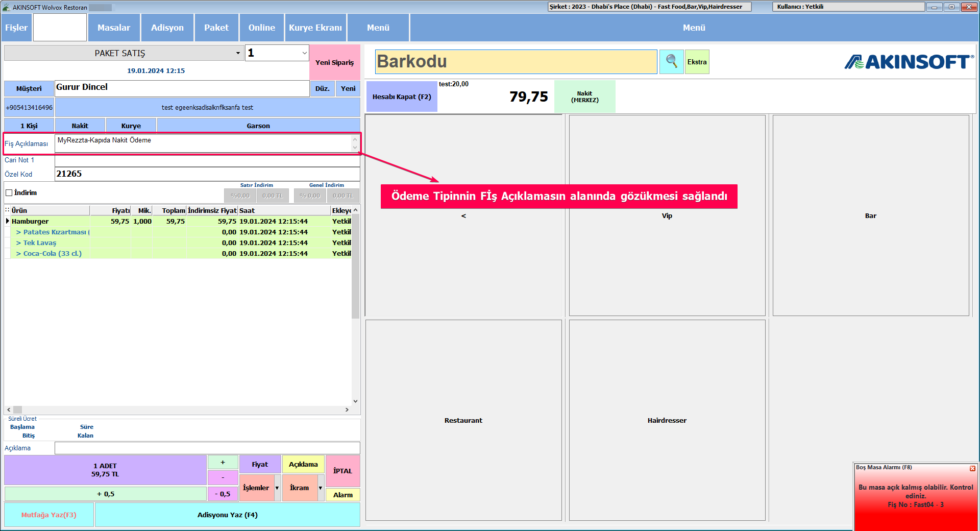
Task: Click Mutfağa Yaz(F3)
Action: click(49, 515)
